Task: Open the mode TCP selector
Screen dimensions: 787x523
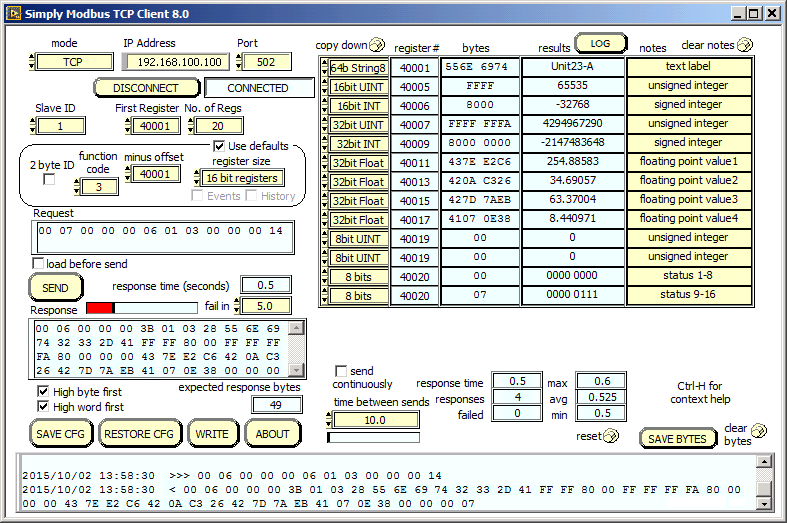Action: 74,62
